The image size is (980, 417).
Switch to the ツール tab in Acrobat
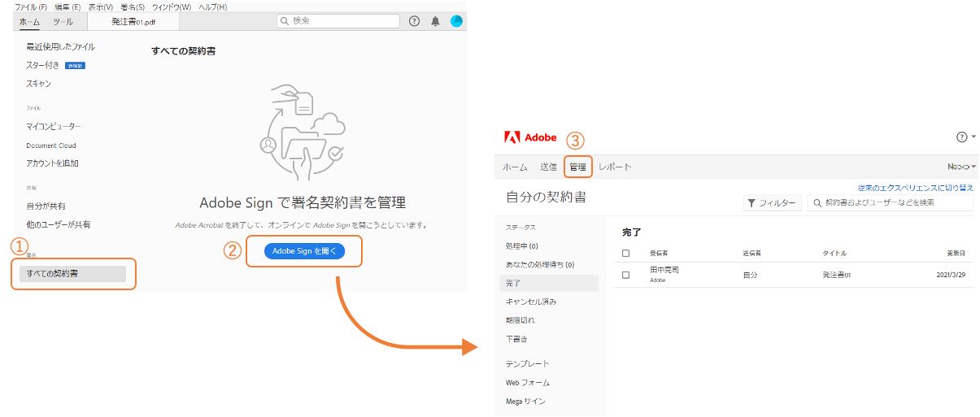(62, 21)
